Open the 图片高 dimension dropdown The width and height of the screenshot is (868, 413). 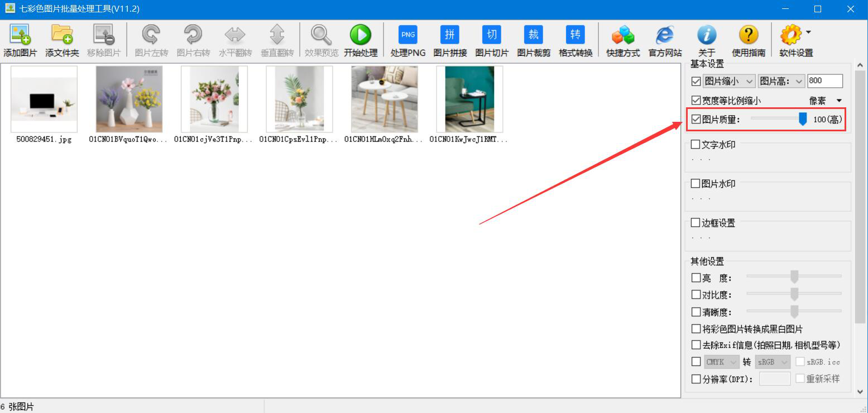[x=781, y=81]
